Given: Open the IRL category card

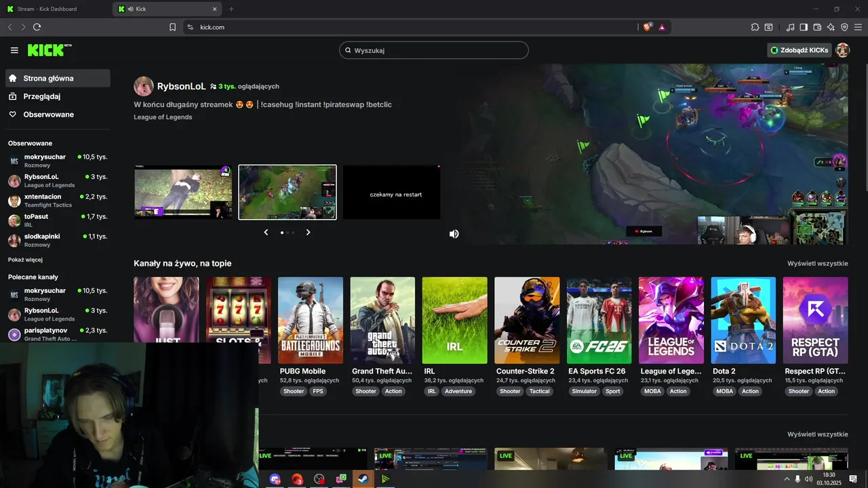Looking at the screenshot, I should [x=454, y=320].
